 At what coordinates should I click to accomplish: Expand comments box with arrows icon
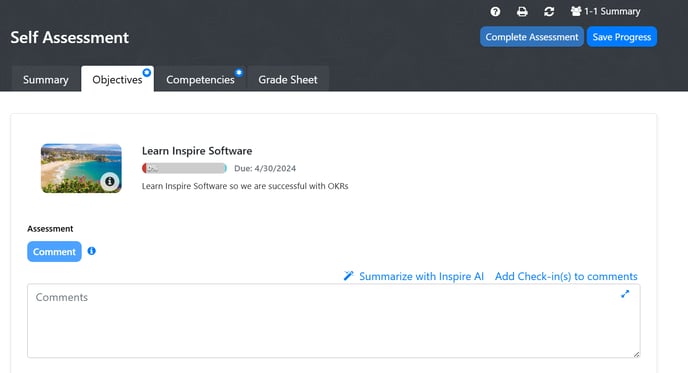[x=625, y=294]
